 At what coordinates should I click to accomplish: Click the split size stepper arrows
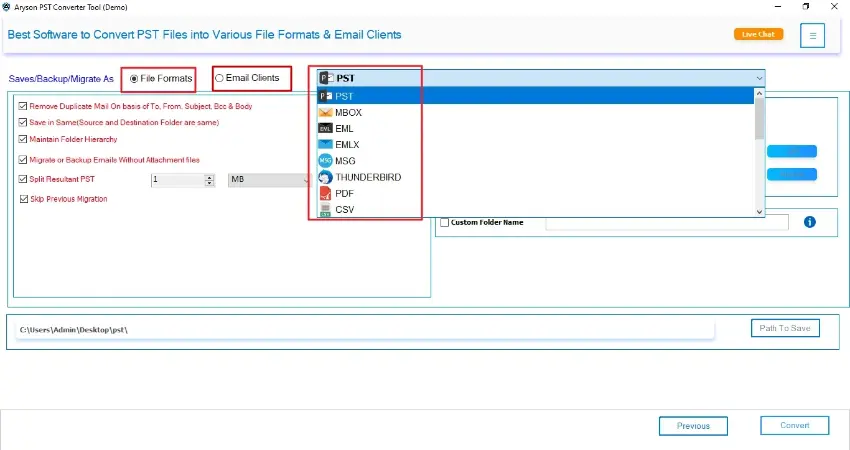209,180
